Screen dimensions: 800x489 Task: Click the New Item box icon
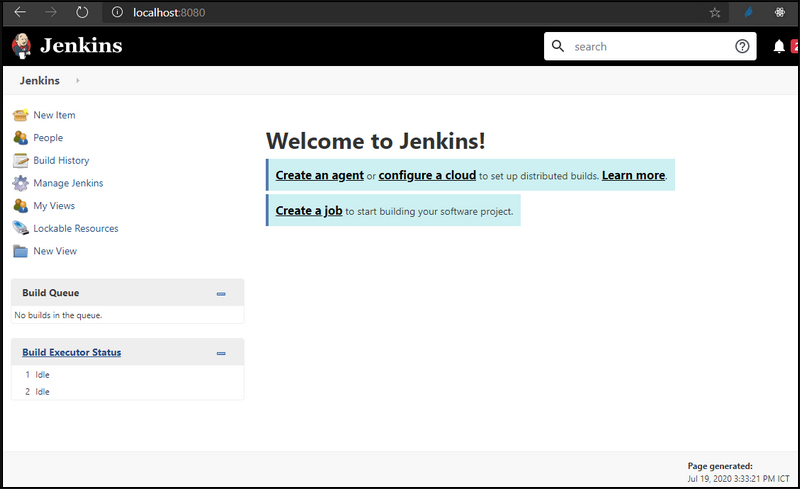point(20,115)
